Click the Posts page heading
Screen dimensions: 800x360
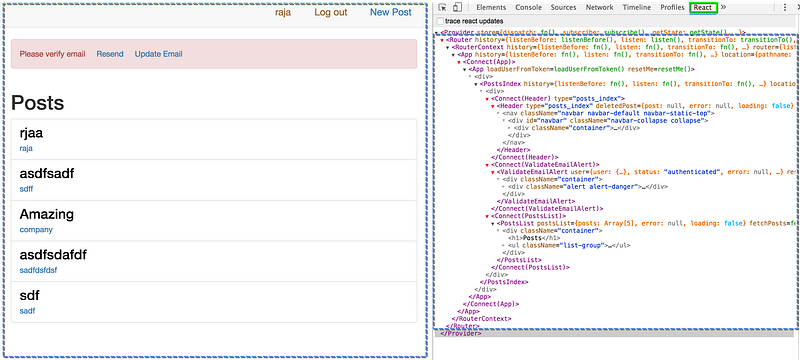[x=38, y=103]
